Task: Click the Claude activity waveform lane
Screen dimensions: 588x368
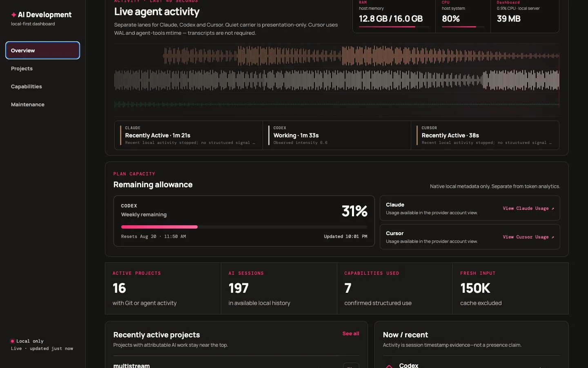Action: (361, 56)
